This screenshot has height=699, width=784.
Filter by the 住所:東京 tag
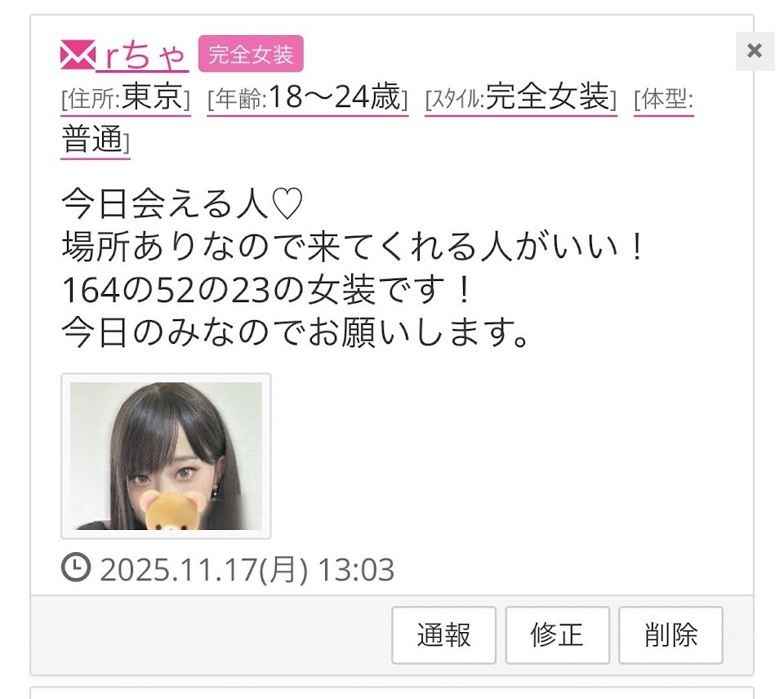point(126,97)
